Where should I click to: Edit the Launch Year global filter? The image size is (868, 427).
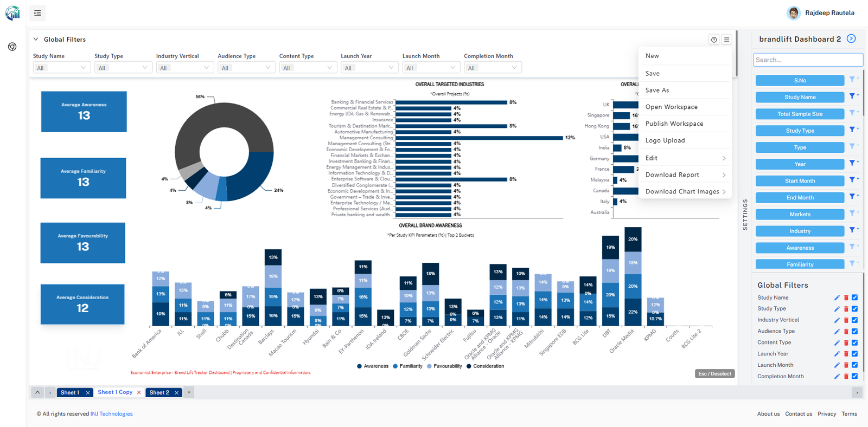(x=837, y=354)
